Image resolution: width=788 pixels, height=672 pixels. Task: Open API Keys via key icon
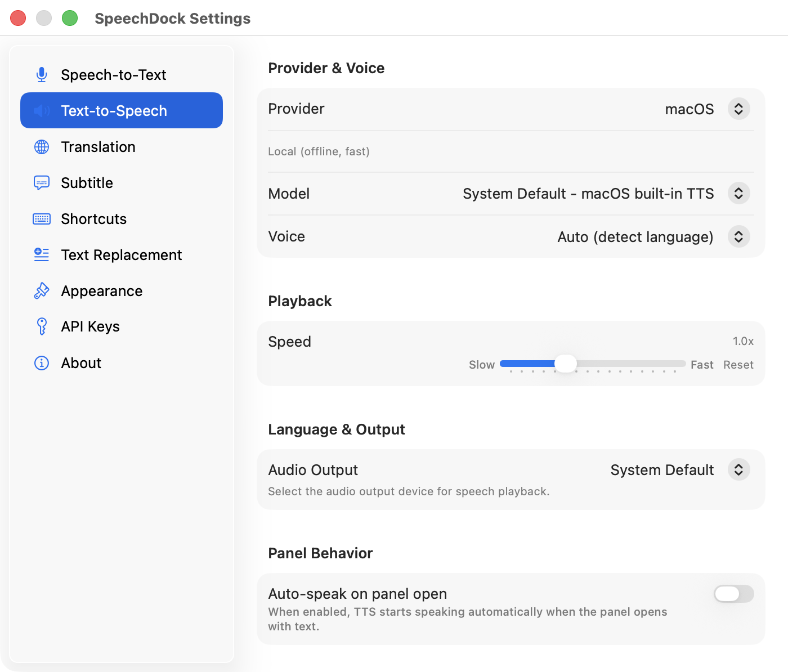tap(41, 326)
